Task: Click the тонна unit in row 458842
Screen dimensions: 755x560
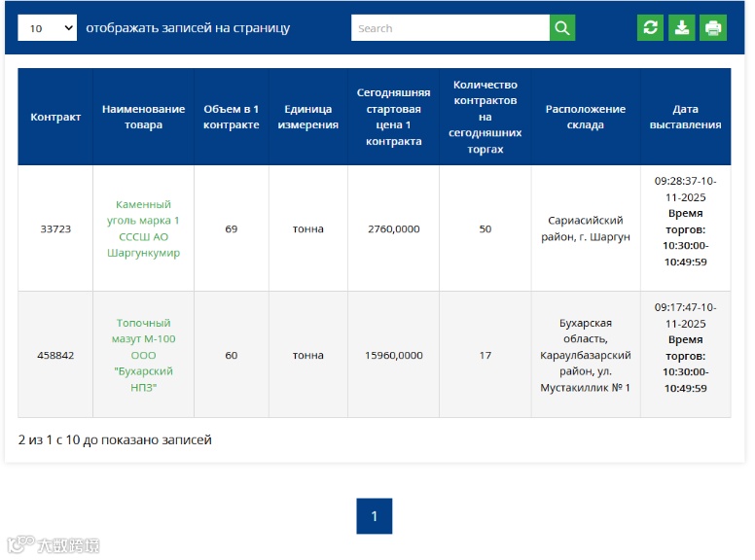Action: tap(308, 355)
